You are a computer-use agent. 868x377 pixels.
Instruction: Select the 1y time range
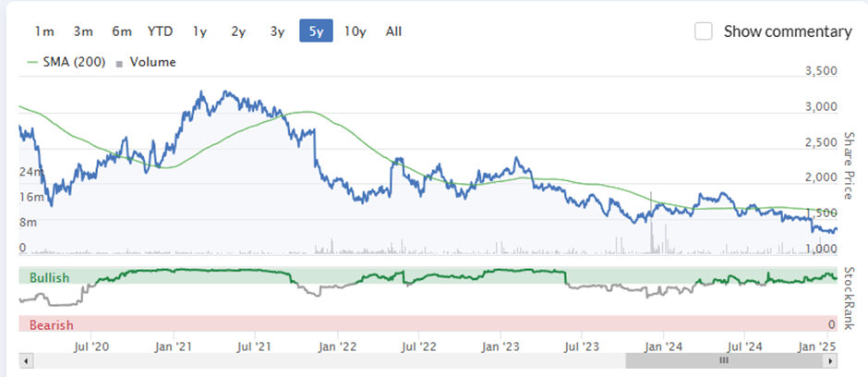199,31
